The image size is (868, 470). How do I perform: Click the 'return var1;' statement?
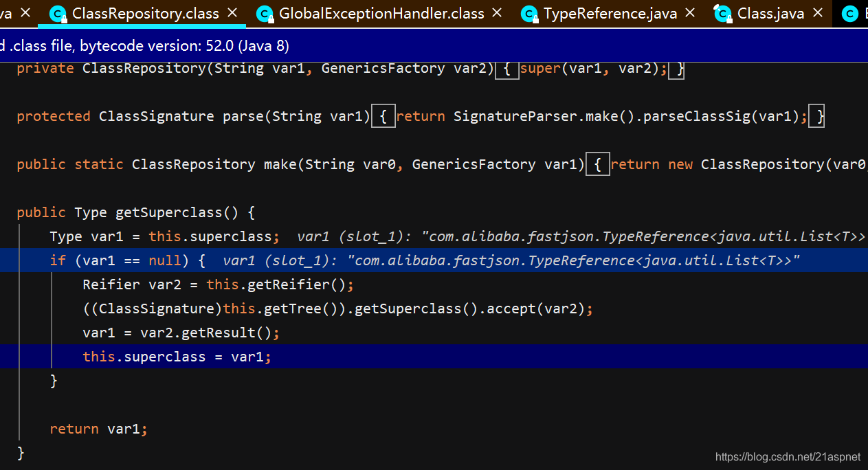pyautogui.click(x=99, y=429)
